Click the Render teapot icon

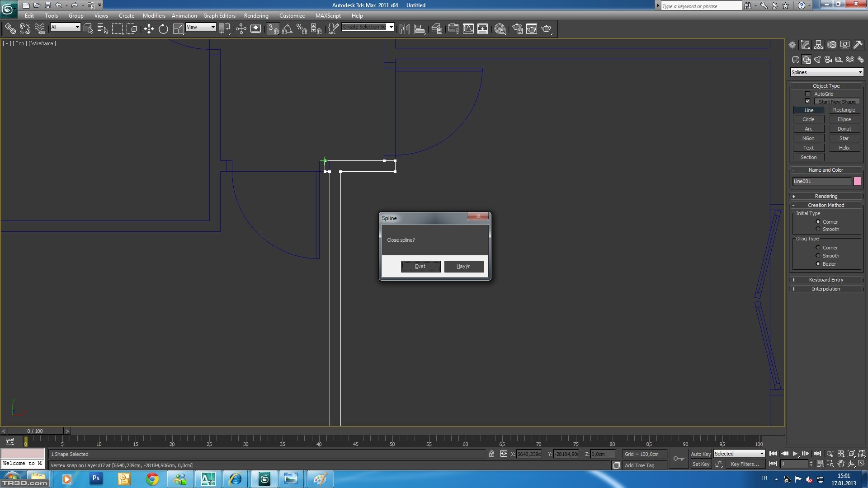pos(546,29)
